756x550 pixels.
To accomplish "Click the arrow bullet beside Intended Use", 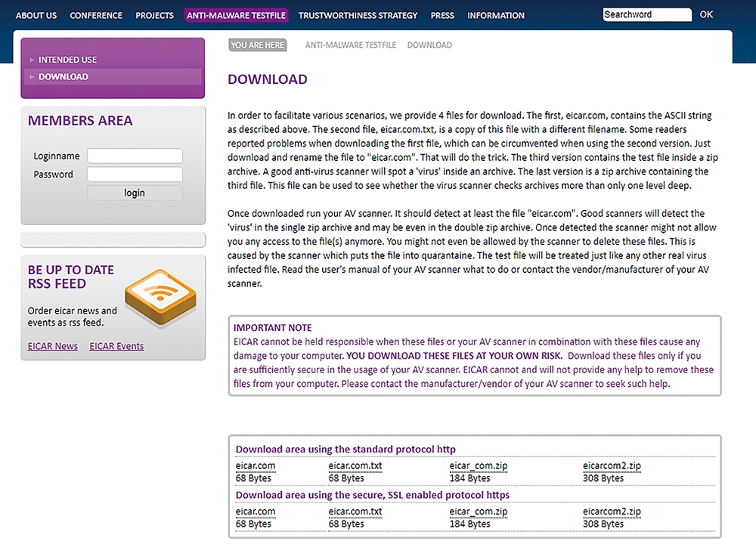I will [x=32, y=60].
